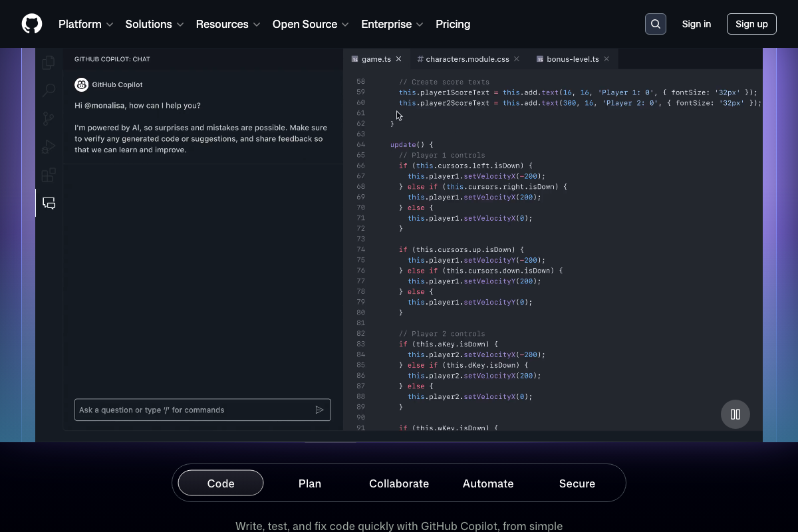
Task: Open the Explorer files icon in activity bar
Action: tap(49, 63)
